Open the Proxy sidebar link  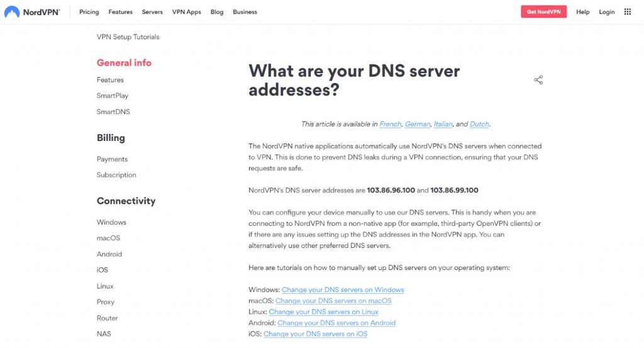[x=106, y=302]
